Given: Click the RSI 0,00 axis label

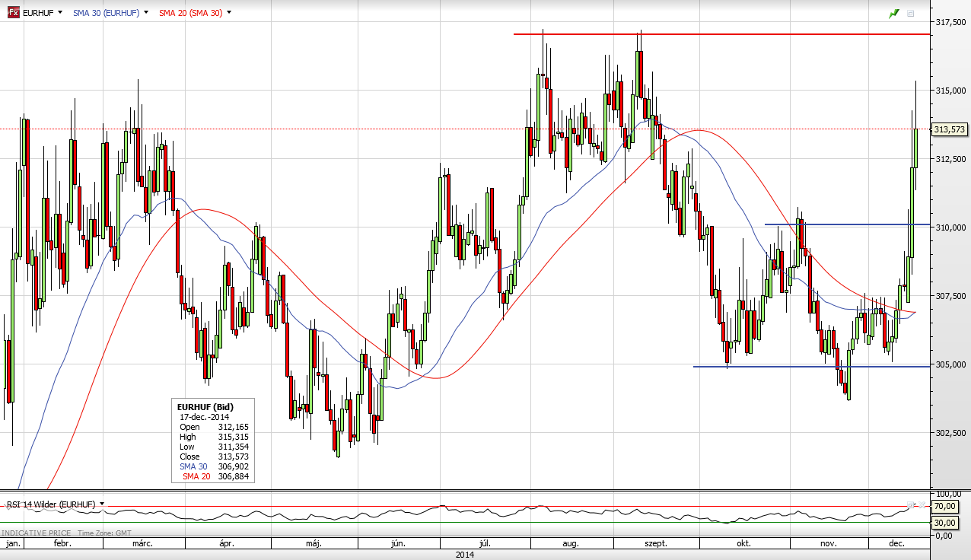Looking at the screenshot, I should (942, 535).
